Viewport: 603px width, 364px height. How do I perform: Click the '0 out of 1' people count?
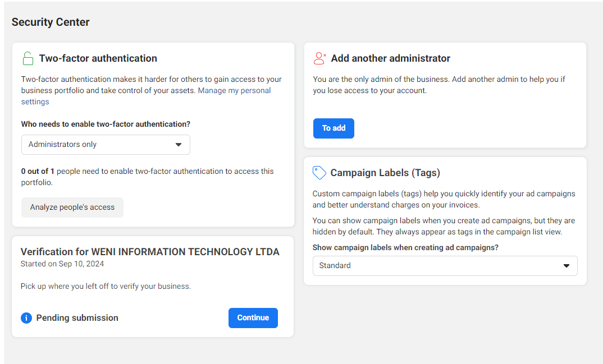pyautogui.click(x=38, y=172)
